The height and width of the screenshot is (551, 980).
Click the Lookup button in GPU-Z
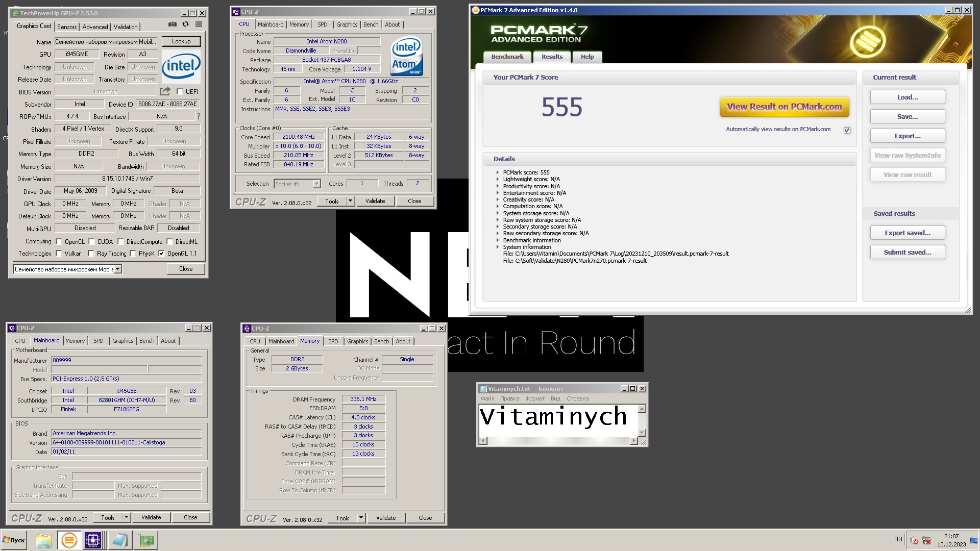pyautogui.click(x=181, y=41)
